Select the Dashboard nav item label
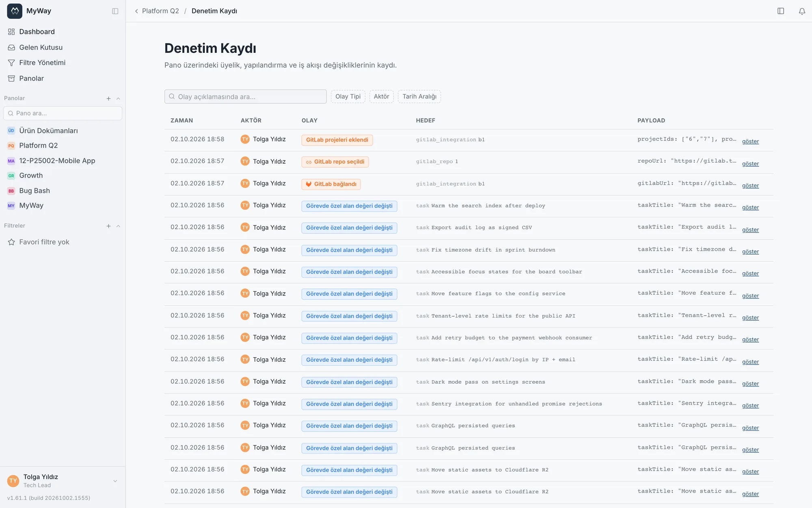 click(x=37, y=32)
